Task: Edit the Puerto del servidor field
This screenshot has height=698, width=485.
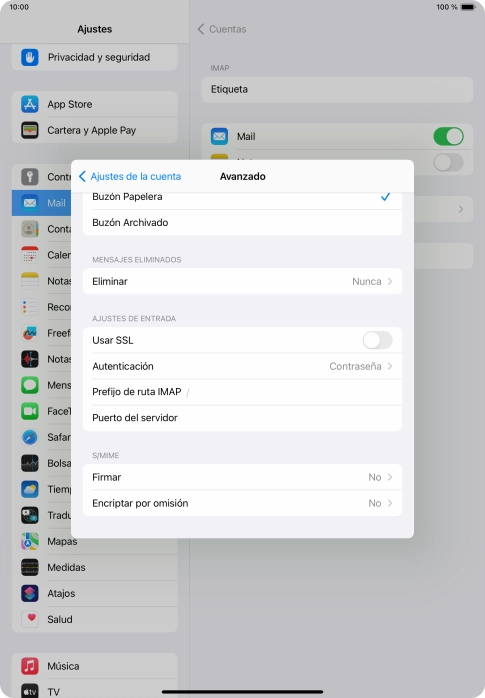Action: (242, 418)
